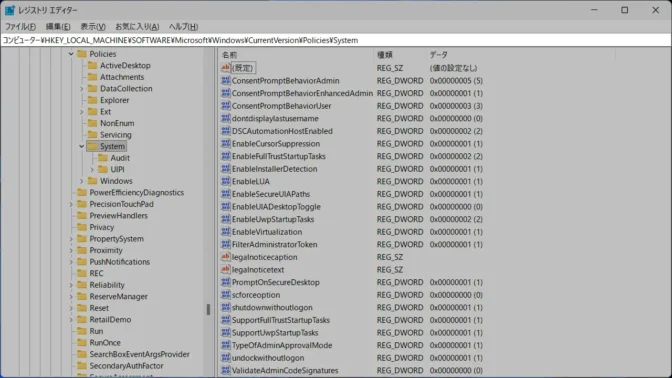This screenshot has height=378, width=672.
Task: Select the DSCAutomationHostEnabled value
Action: coord(282,131)
